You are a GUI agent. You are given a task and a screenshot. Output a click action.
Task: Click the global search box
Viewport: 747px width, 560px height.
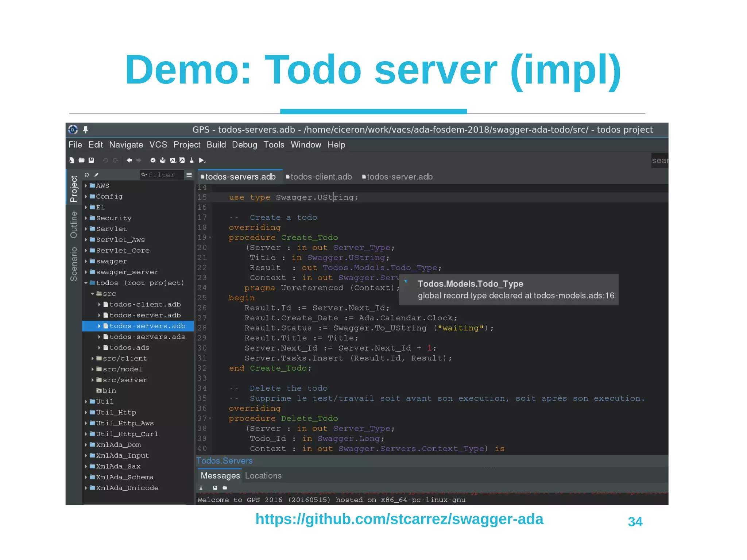pyautogui.click(x=660, y=161)
